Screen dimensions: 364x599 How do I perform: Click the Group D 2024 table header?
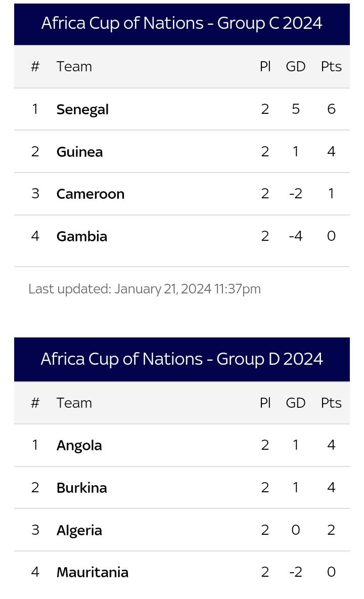pos(182,360)
